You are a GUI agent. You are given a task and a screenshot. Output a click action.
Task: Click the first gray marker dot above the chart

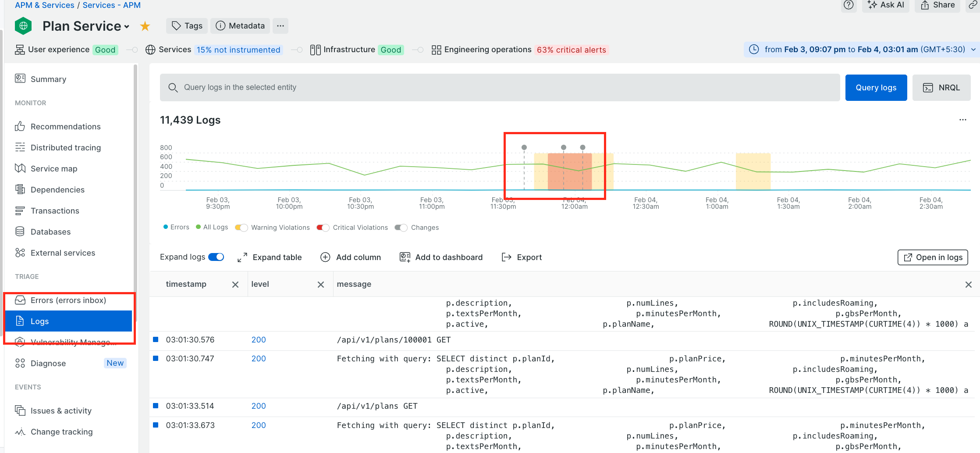(x=524, y=147)
